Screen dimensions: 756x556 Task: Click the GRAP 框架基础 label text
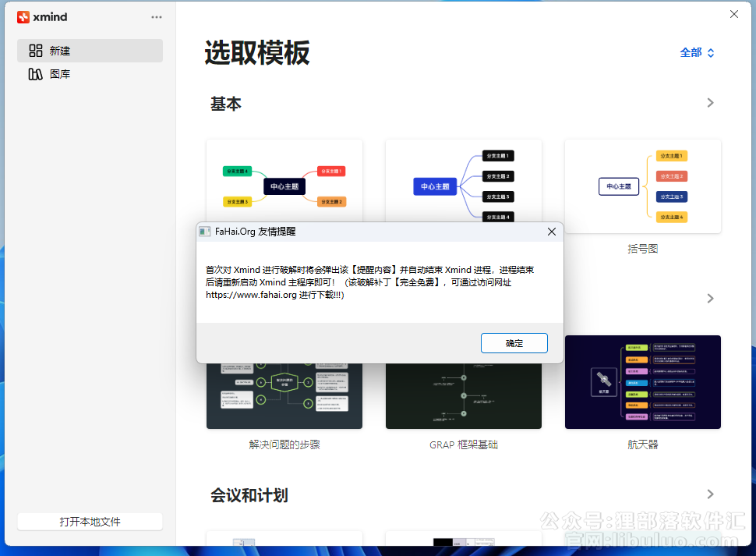click(x=463, y=444)
